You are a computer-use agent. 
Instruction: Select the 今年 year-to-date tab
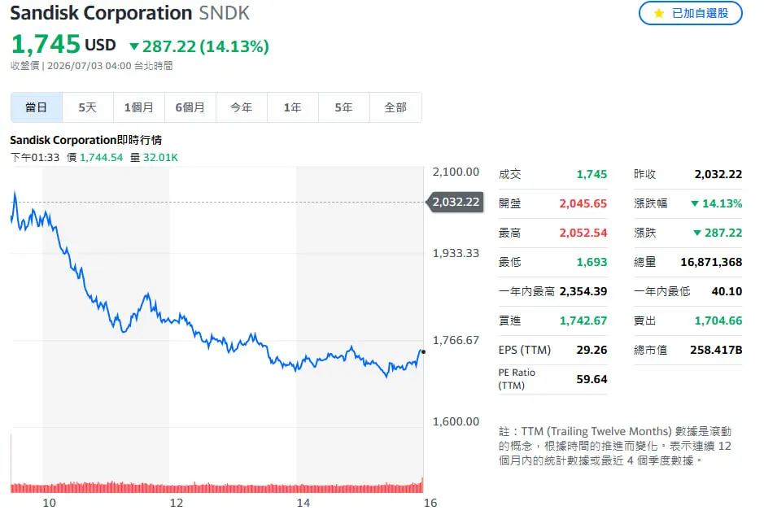pyautogui.click(x=241, y=107)
